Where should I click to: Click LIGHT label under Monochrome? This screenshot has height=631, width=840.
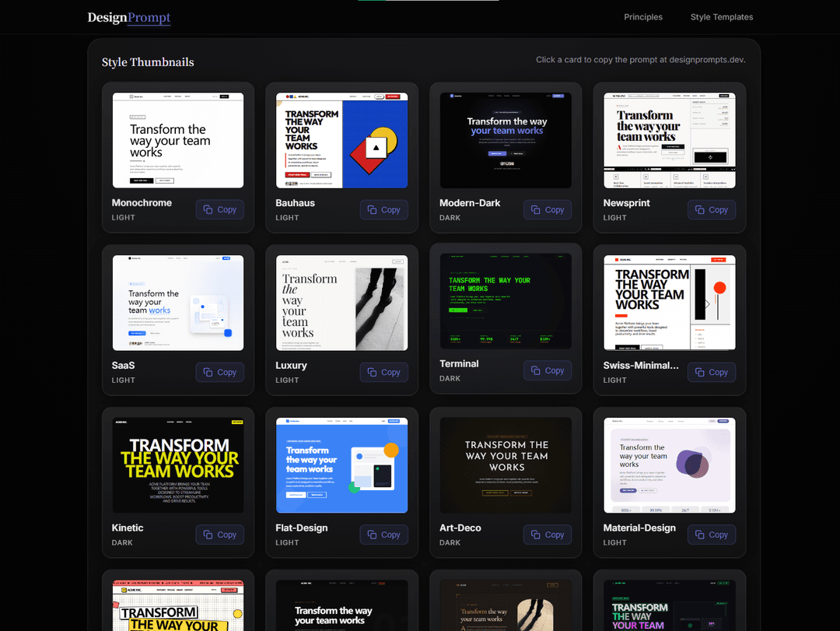[123, 218]
